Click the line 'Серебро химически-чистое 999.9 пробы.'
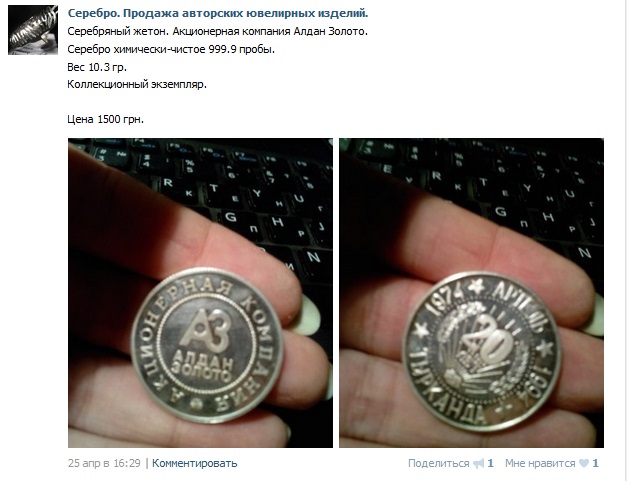 tap(171, 49)
